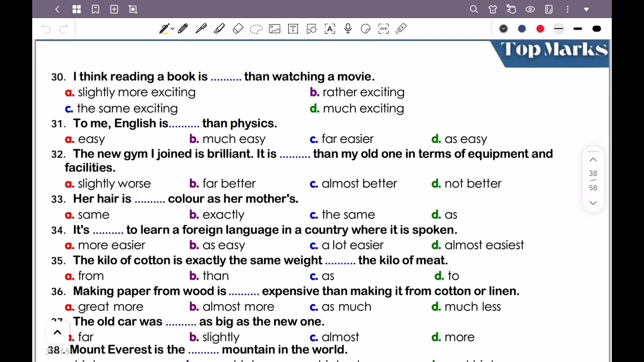Screen dimensions: 644x362
Task: Insert an image
Action: [x=275, y=29]
